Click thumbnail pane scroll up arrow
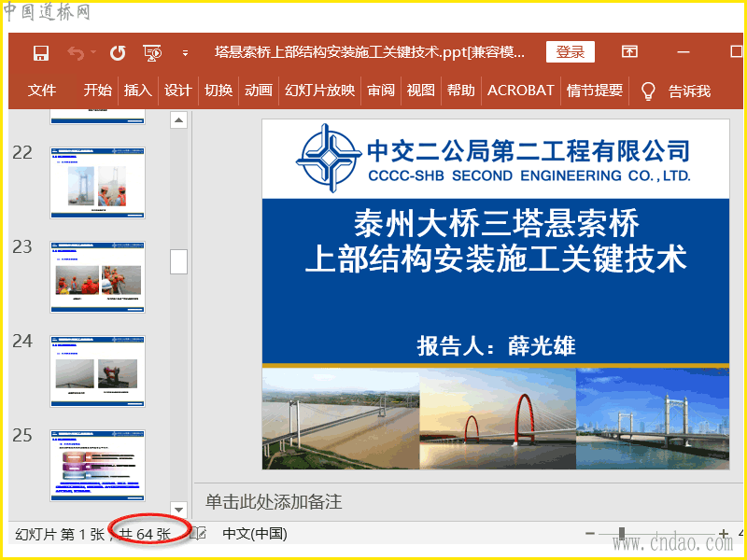The height and width of the screenshot is (560, 747). (178, 120)
